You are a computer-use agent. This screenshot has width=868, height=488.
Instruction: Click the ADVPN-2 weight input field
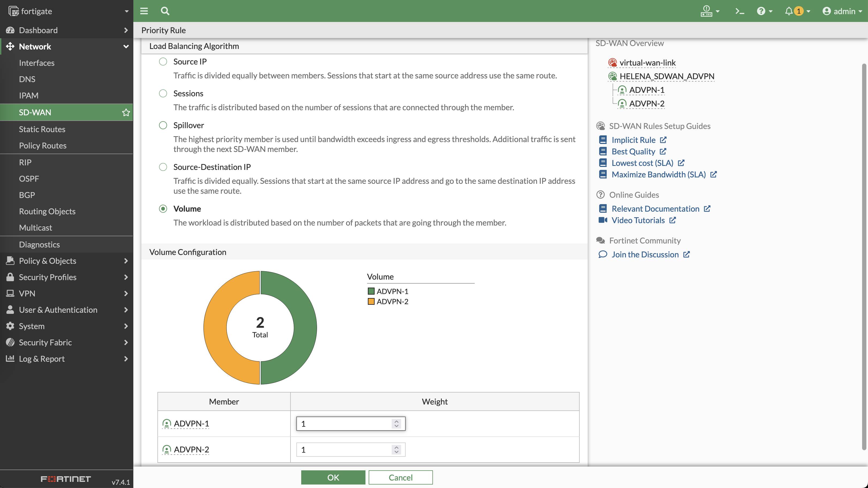click(x=344, y=449)
